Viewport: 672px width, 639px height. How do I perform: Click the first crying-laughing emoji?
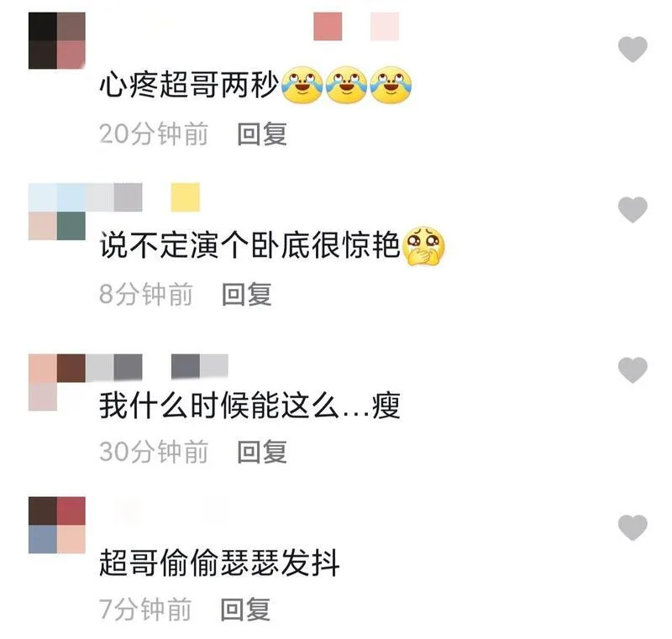[302, 86]
